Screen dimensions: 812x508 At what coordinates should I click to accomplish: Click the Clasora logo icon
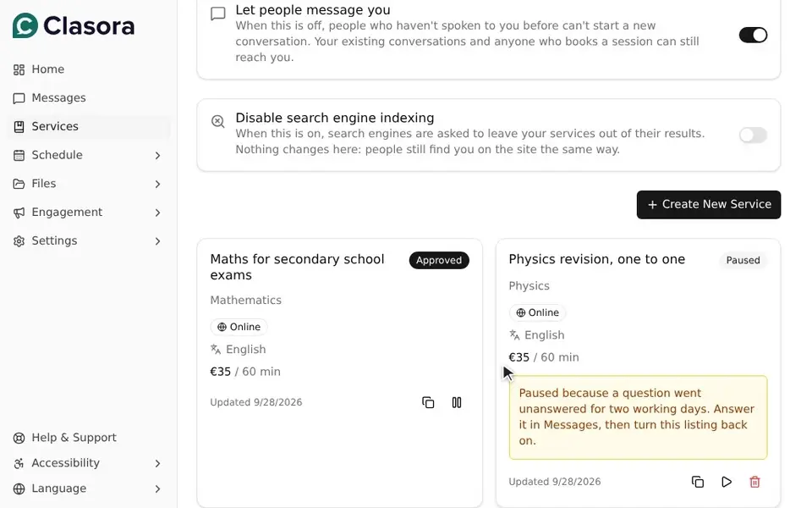tap(25, 25)
